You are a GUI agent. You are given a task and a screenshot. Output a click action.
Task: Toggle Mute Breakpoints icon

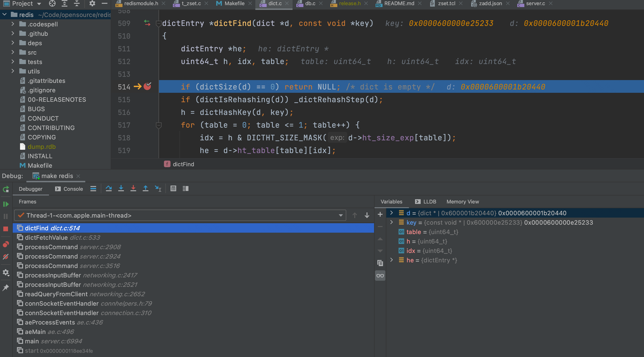tap(6, 256)
